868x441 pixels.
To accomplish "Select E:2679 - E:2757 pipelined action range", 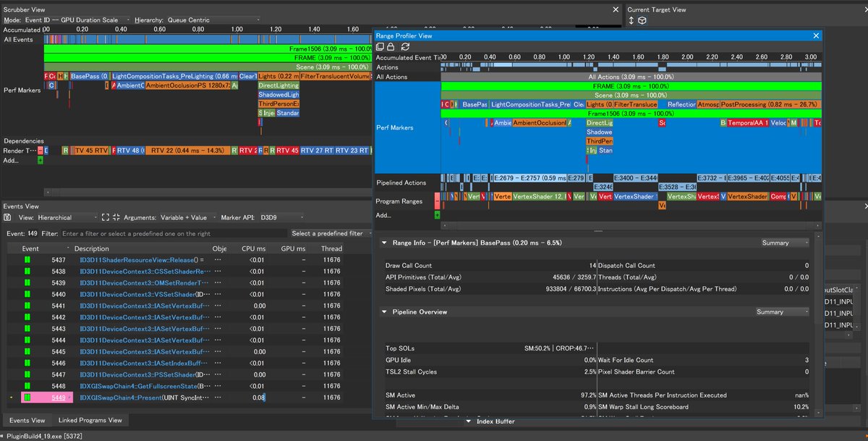I will tap(529, 177).
